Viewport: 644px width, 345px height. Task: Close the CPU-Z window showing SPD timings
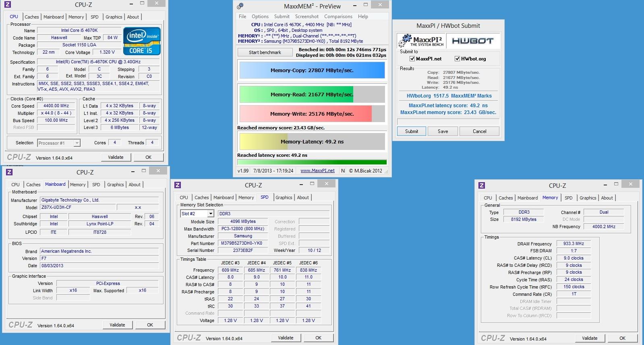[x=326, y=183]
